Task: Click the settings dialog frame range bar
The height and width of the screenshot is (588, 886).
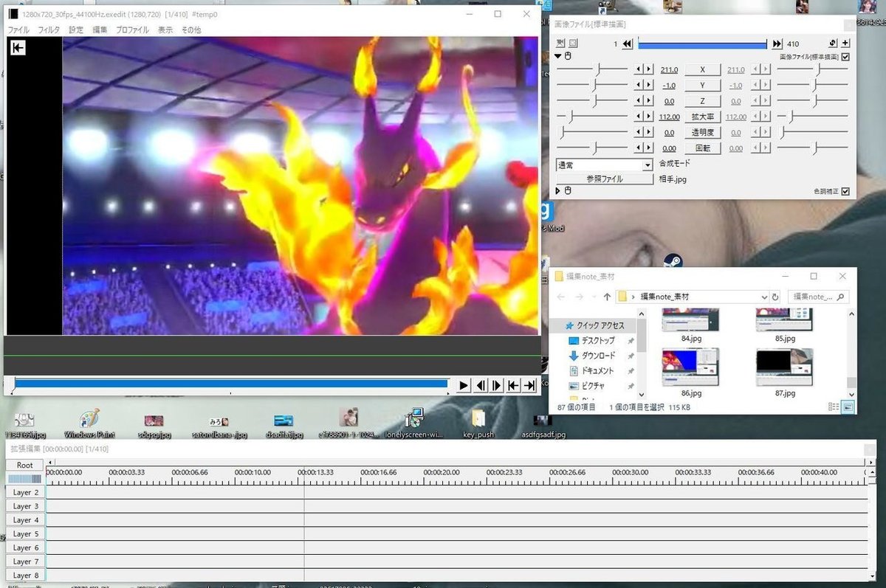Action: tap(702, 44)
